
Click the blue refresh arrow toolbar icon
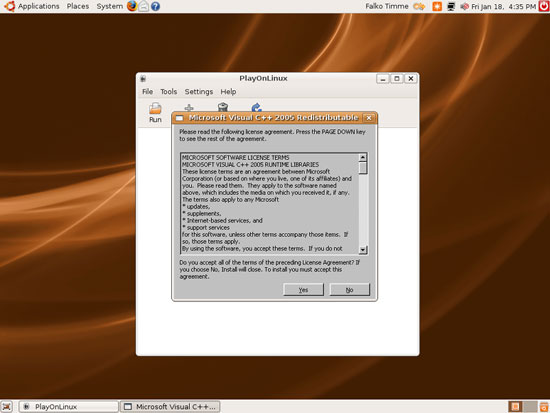[256, 107]
